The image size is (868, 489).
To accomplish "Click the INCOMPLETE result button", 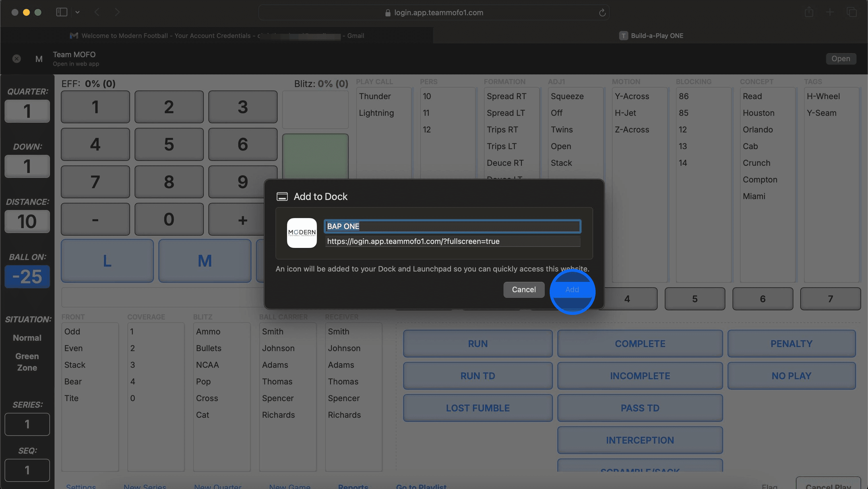I will click(x=640, y=376).
